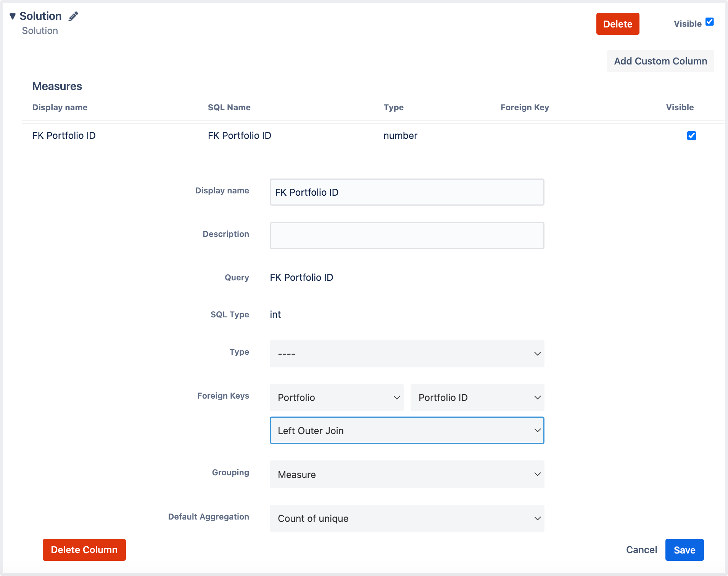
Task: Save the measure configuration
Action: pyautogui.click(x=684, y=550)
